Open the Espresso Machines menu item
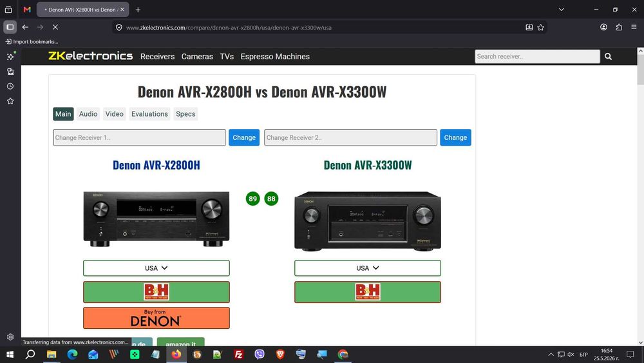The height and width of the screenshot is (363, 644). tap(275, 57)
